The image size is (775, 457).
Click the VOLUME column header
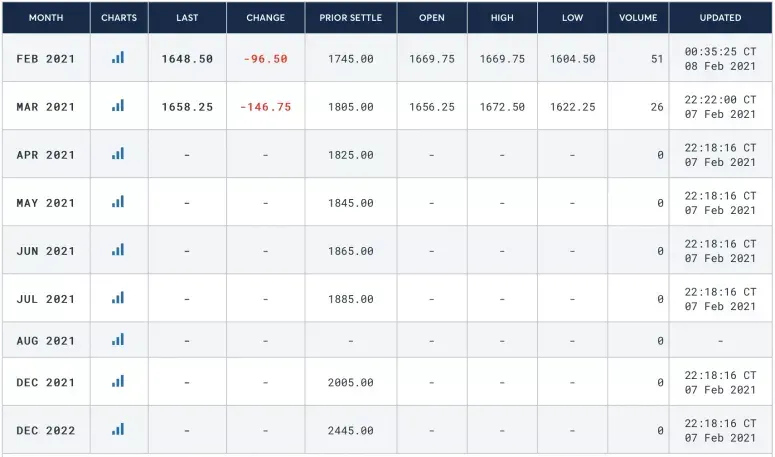tap(638, 18)
